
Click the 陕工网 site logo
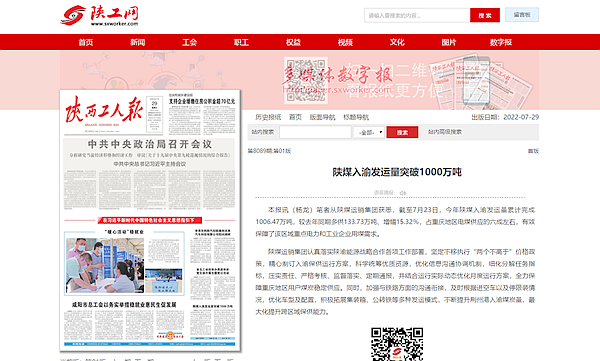(99, 15)
